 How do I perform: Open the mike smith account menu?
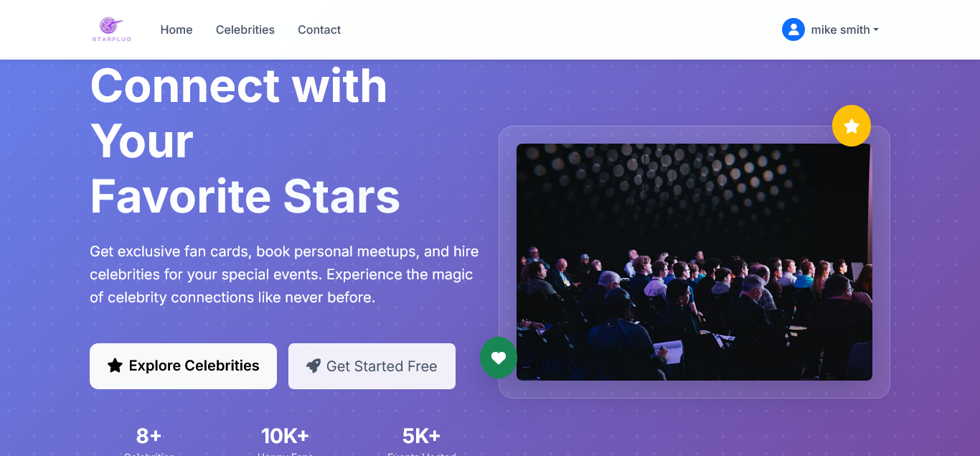(839, 29)
